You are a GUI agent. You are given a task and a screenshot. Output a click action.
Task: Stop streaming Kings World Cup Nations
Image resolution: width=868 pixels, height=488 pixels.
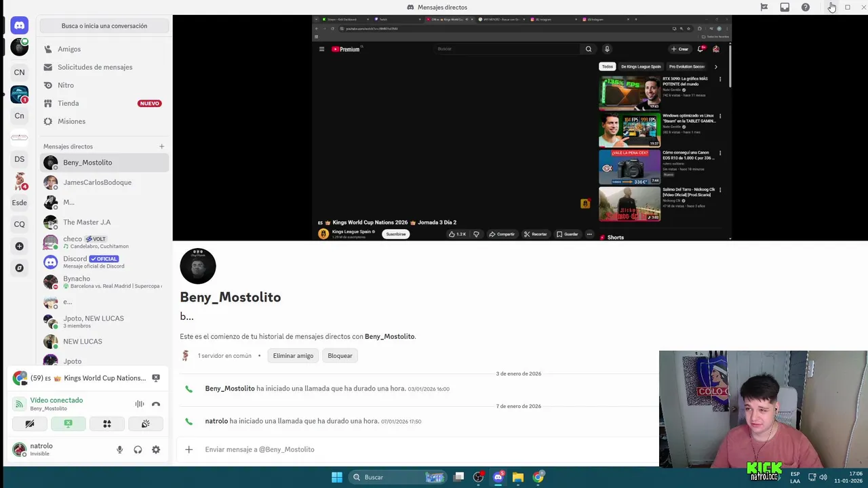point(156,378)
